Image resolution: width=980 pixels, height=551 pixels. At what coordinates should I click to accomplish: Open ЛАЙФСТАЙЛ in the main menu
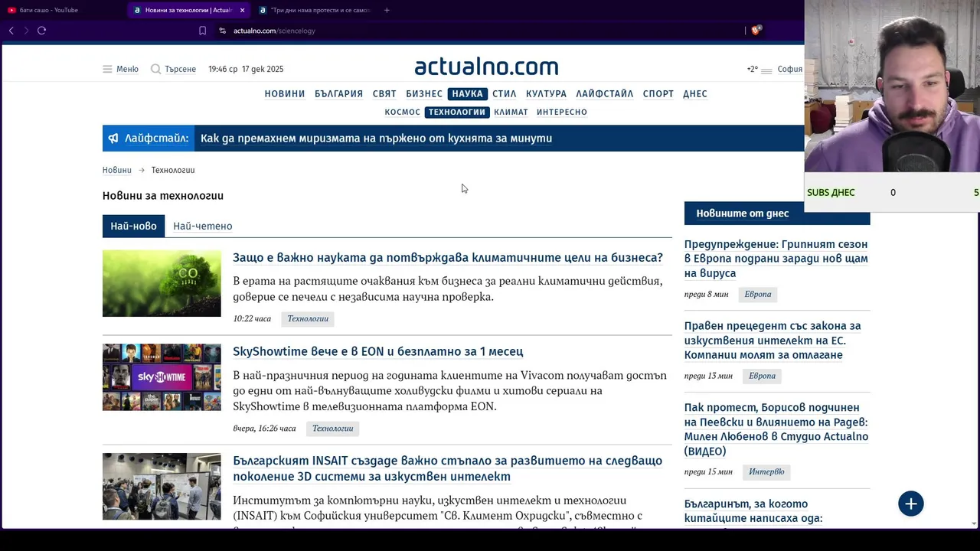coord(605,94)
